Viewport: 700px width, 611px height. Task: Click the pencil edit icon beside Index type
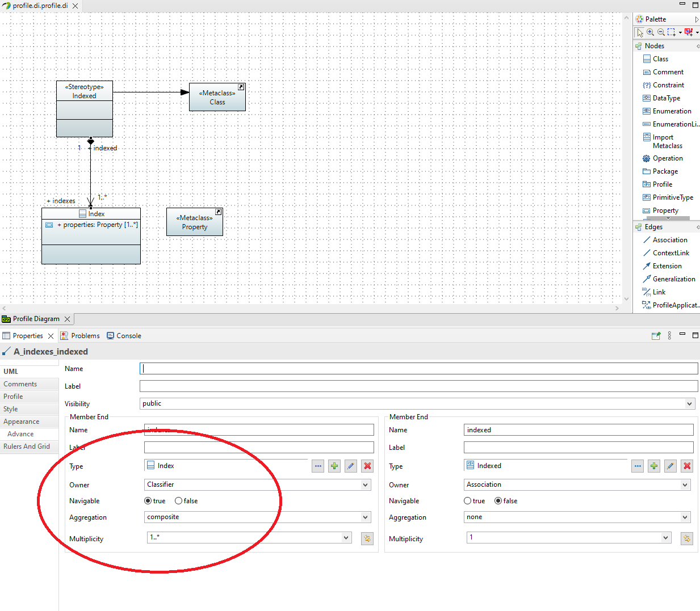tap(351, 466)
